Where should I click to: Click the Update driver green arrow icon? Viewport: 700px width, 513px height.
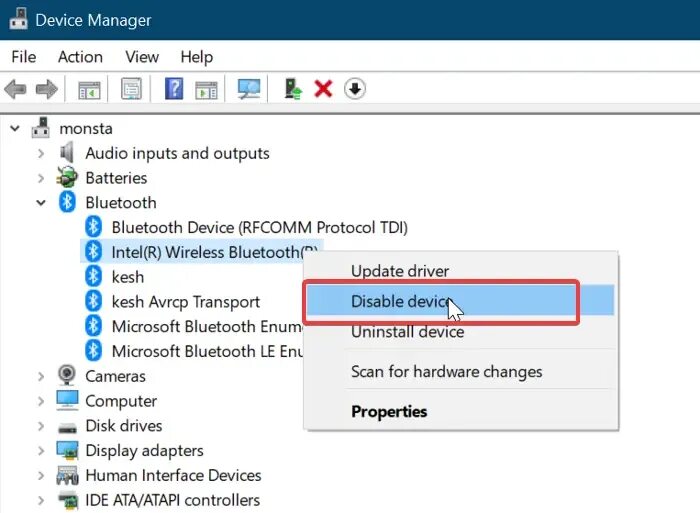(293, 88)
